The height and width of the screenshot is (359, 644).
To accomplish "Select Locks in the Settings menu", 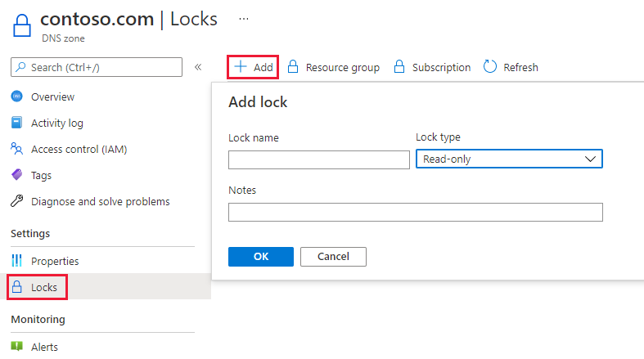I will 37,287.
